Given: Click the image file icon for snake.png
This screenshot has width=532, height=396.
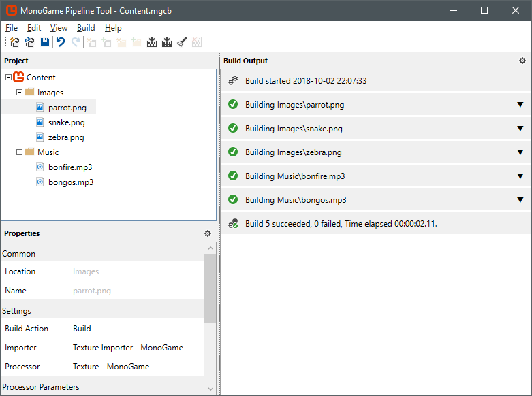Looking at the screenshot, I should click(x=40, y=122).
